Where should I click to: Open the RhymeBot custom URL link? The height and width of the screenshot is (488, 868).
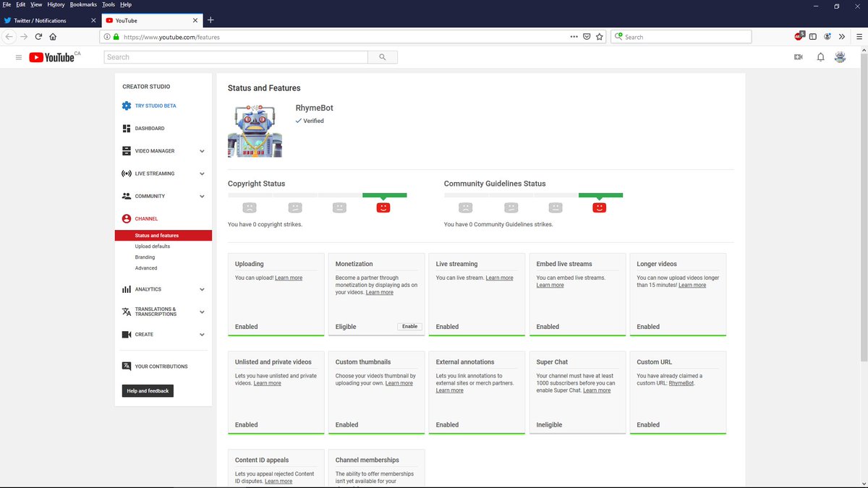[x=681, y=383]
